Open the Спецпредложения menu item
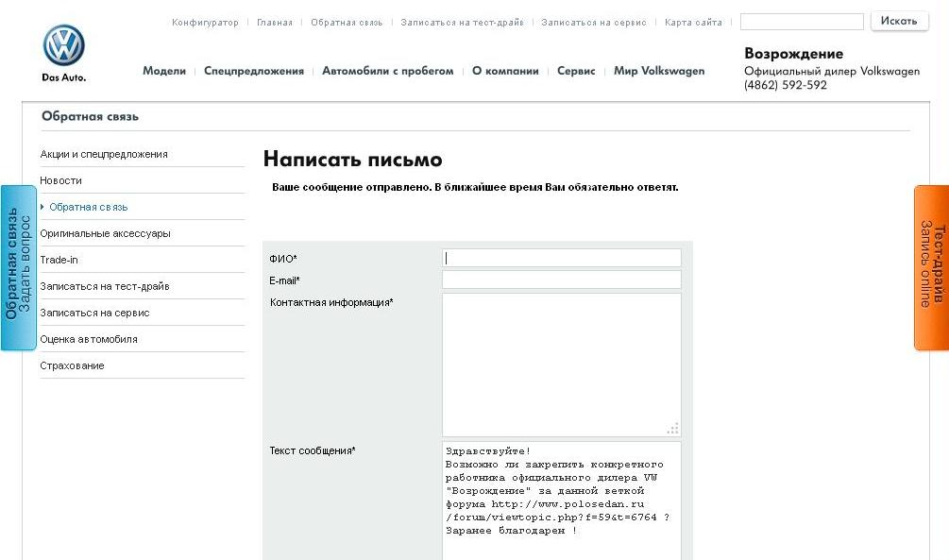The height and width of the screenshot is (560, 949). pyautogui.click(x=254, y=71)
